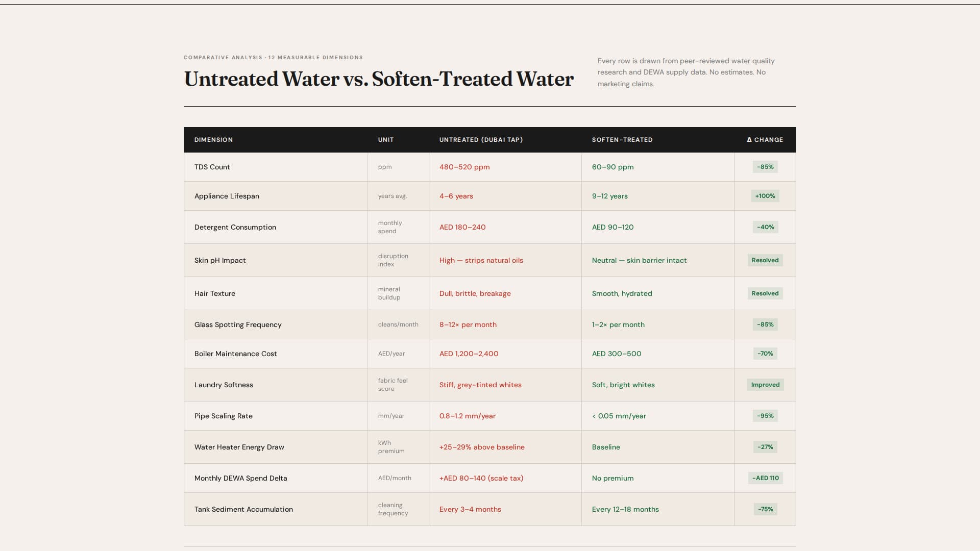Select 'Tank Sediment Accumulation' row label
The height and width of the screenshot is (551, 980).
(243, 509)
